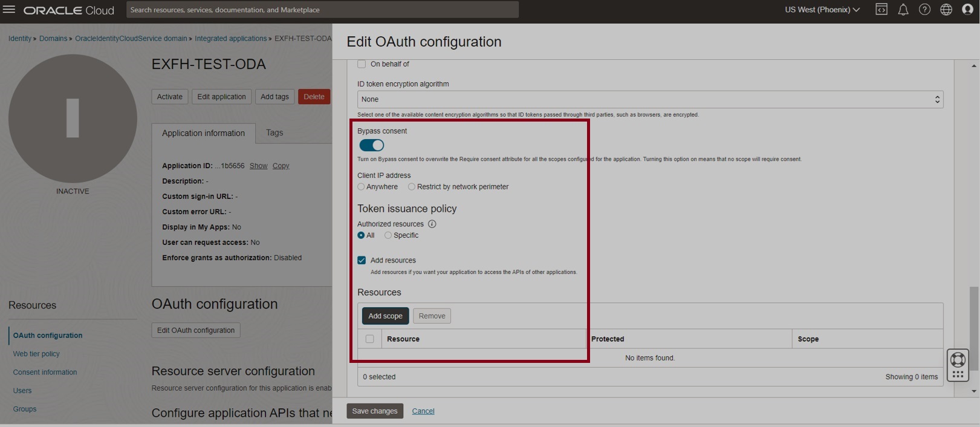Tick the Resources table select-all checkbox
The width and height of the screenshot is (980, 427).
[x=369, y=339]
